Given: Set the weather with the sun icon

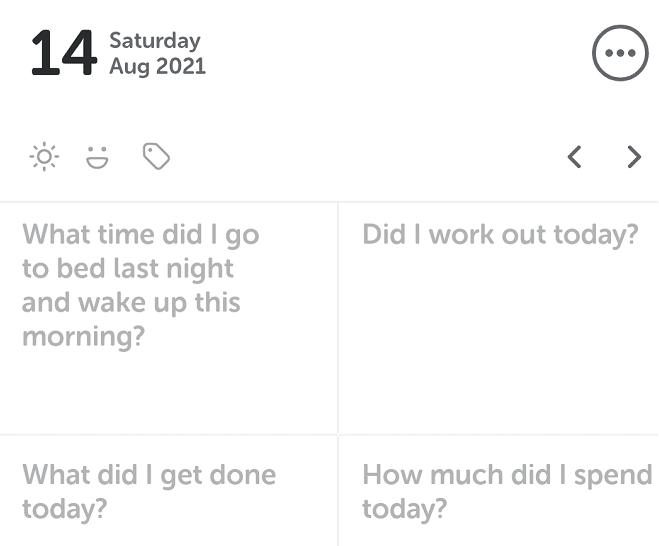Looking at the screenshot, I should pos(44,157).
